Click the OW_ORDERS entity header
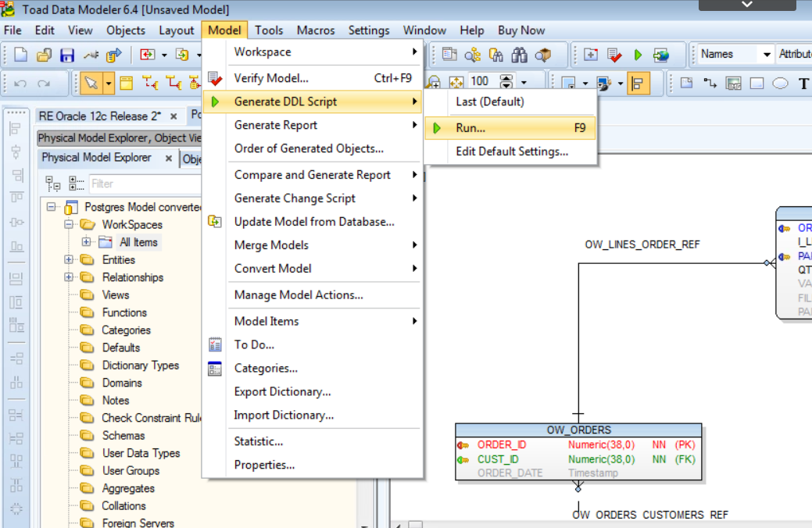 (x=578, y=430)
